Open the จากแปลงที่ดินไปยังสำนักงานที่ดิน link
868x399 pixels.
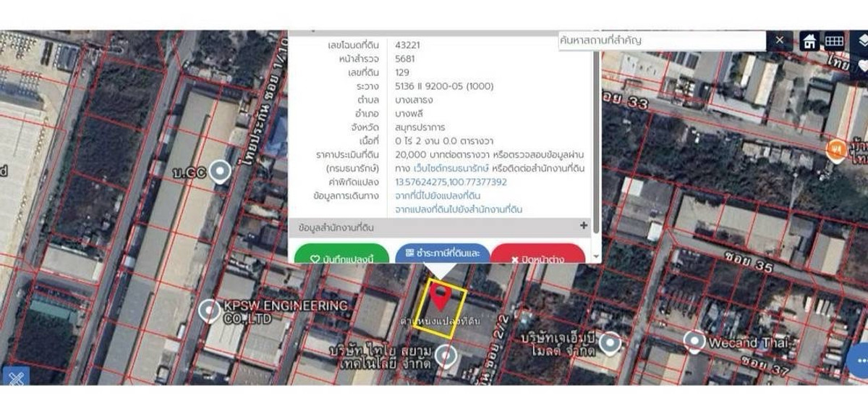click(459, 209)
